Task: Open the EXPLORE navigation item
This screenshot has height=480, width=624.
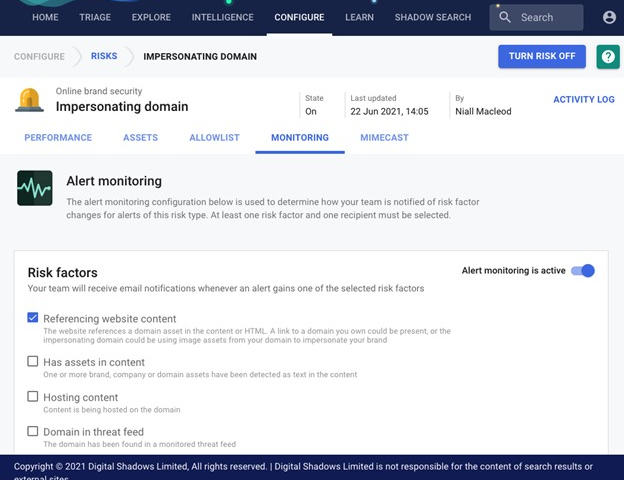Action: (151, 17)
